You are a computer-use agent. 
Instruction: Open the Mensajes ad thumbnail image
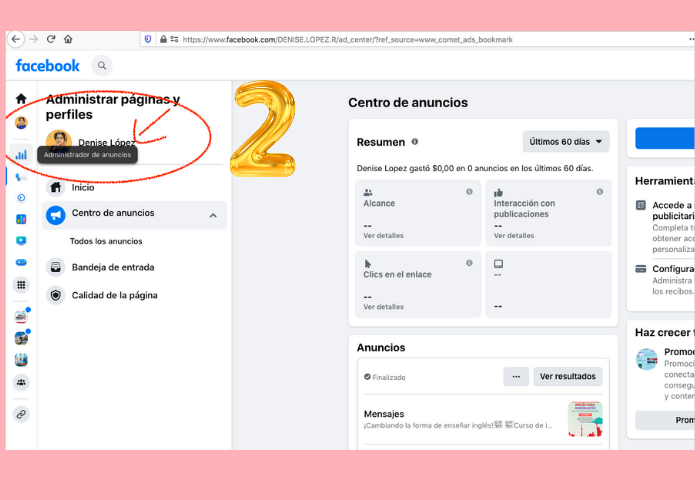(585, 419)
